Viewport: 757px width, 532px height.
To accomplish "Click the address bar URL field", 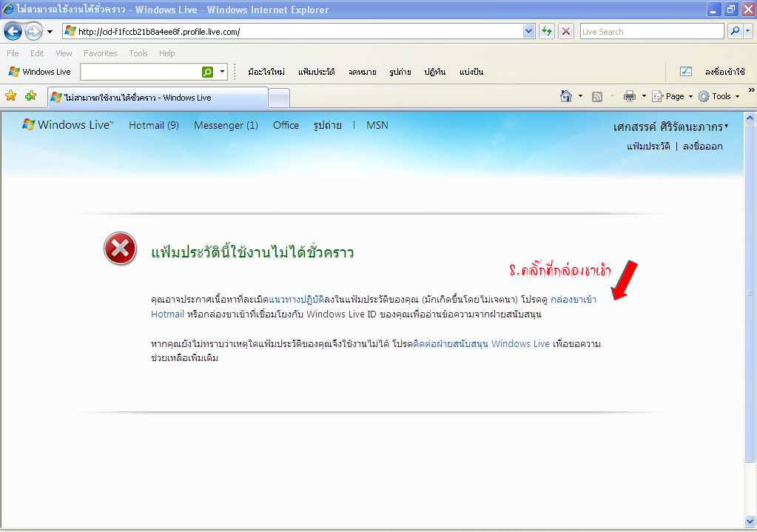I will coord(292,32).
